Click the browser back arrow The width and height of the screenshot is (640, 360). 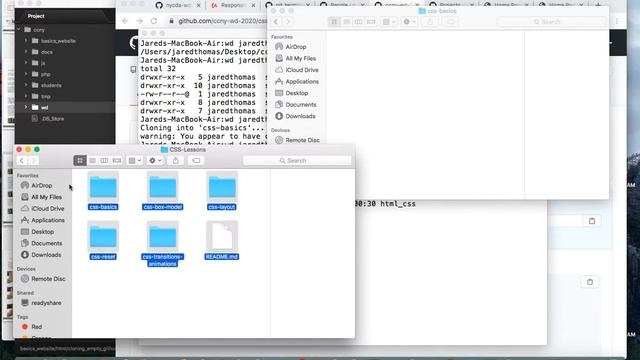click(125, 21)
